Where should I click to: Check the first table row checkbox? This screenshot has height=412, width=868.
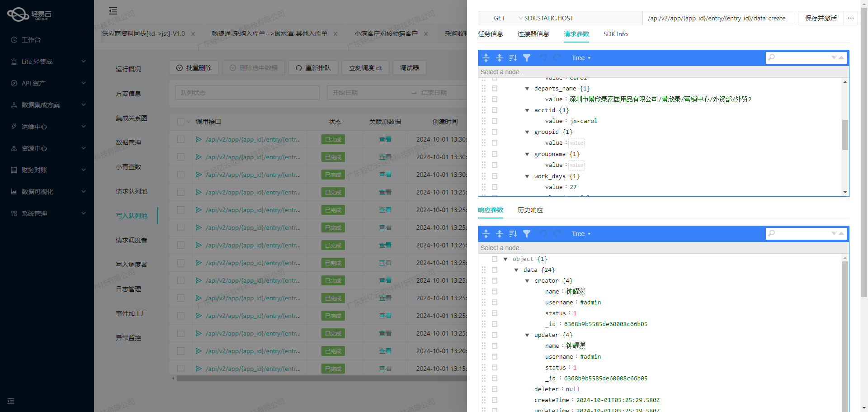tap(181, 139)
